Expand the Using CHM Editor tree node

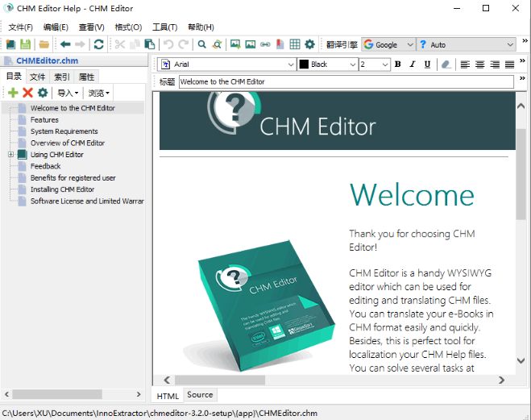[x=10, y=155]
